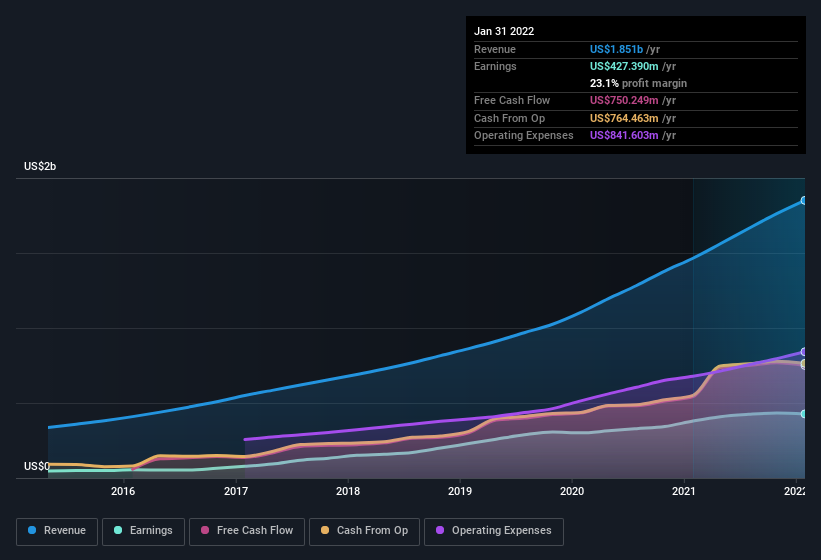Click the Operating Expenses label in tooltip

tap(524, 136)
